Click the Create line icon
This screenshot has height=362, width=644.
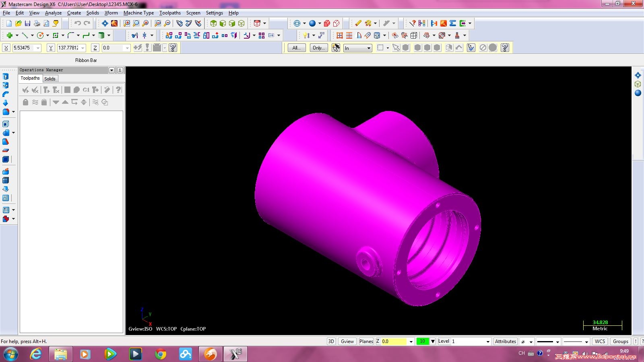[25, 35]
